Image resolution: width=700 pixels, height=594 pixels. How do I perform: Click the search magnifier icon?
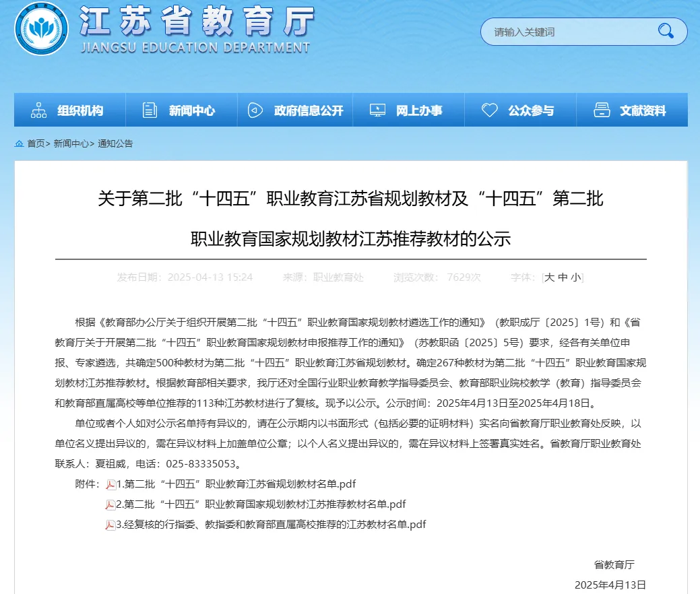click(x=665, y=31)
